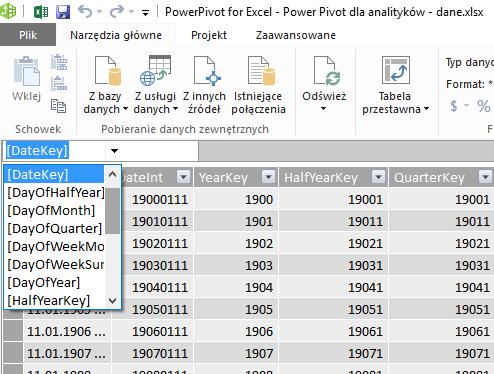This screenshot has height=374, width=494.
Task: Open the Zaawansowane ribbon tab
Action: [296, 35]
